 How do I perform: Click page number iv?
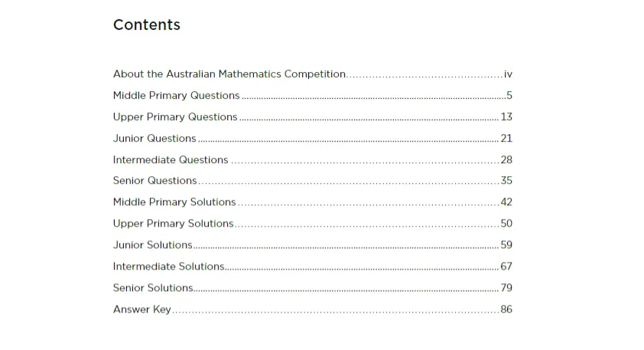click(508, 74)
